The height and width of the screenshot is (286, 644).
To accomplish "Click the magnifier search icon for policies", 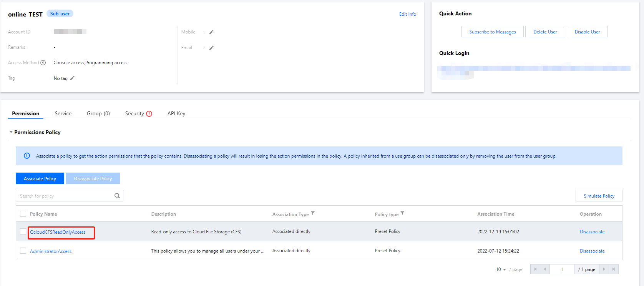I will 117,196.
